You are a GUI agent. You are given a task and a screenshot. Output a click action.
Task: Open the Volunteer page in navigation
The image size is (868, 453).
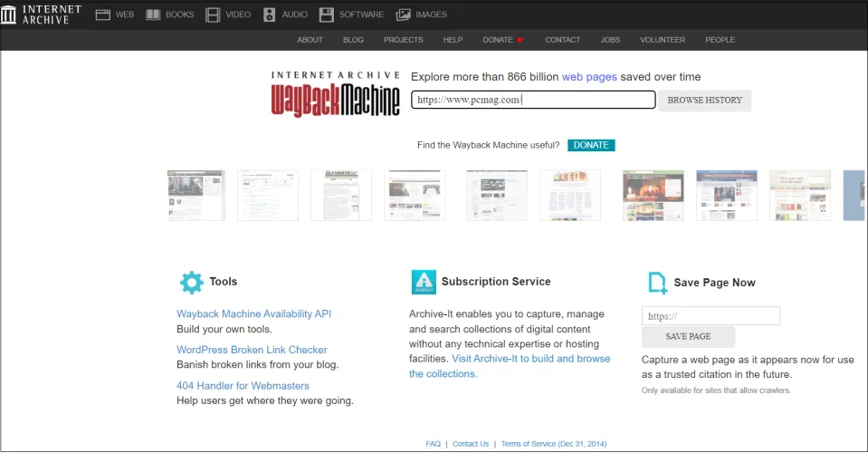[x=663, y=40]
